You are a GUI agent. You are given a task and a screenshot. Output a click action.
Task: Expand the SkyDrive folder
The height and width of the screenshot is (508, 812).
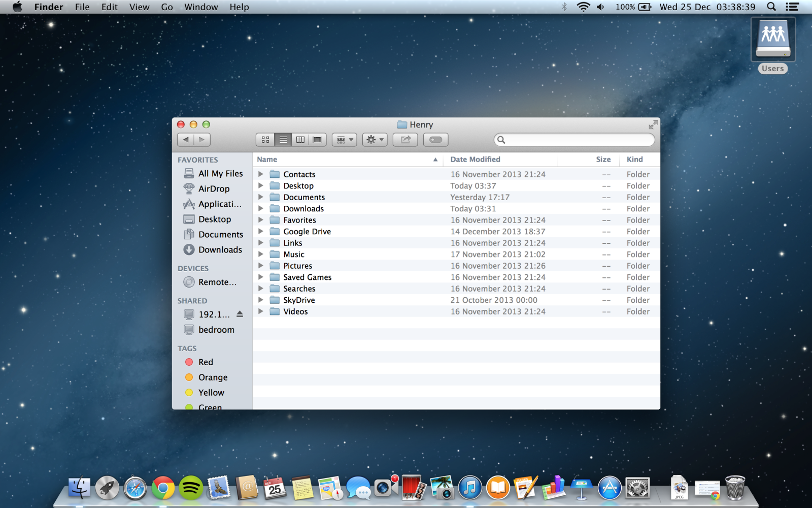pyautogui.click(x=261, y=300)
